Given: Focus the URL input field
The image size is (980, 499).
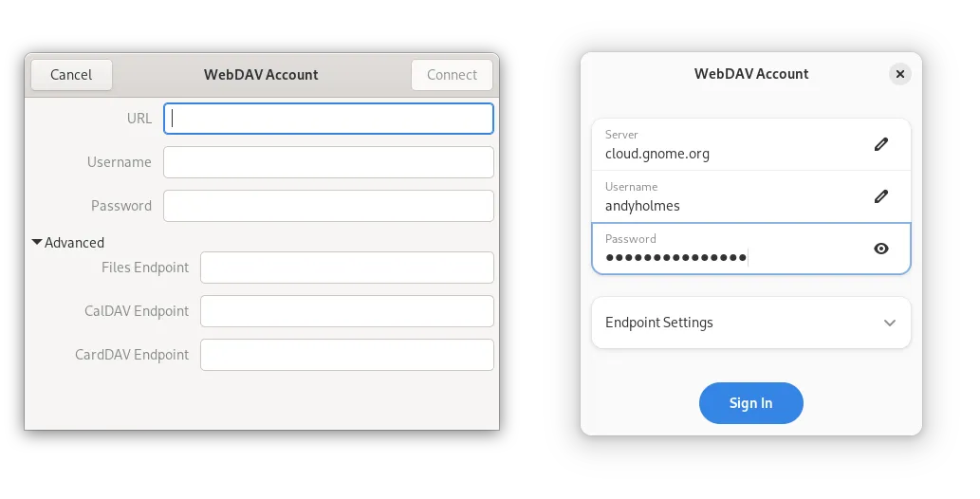Looking at the screenshot, I should click(x=328, y=119).
